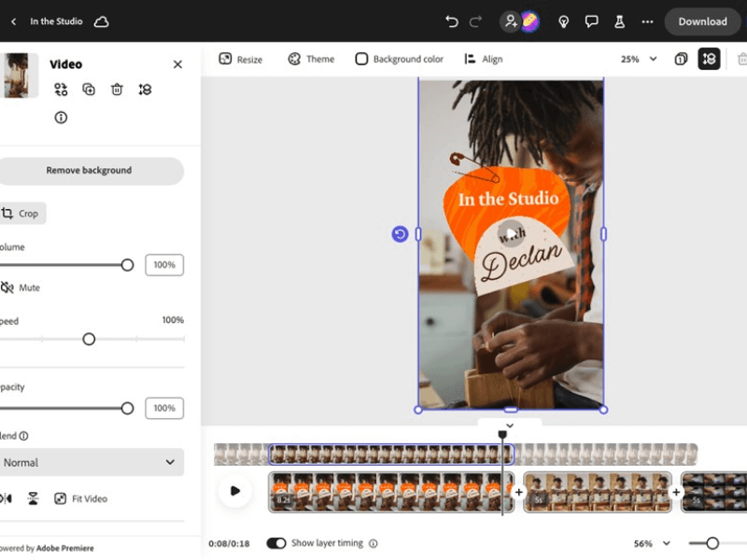This screenshot has width=747, height=560.
Task: Expand the 56% timeline zoom dropdown
Action: coord(653,543)
